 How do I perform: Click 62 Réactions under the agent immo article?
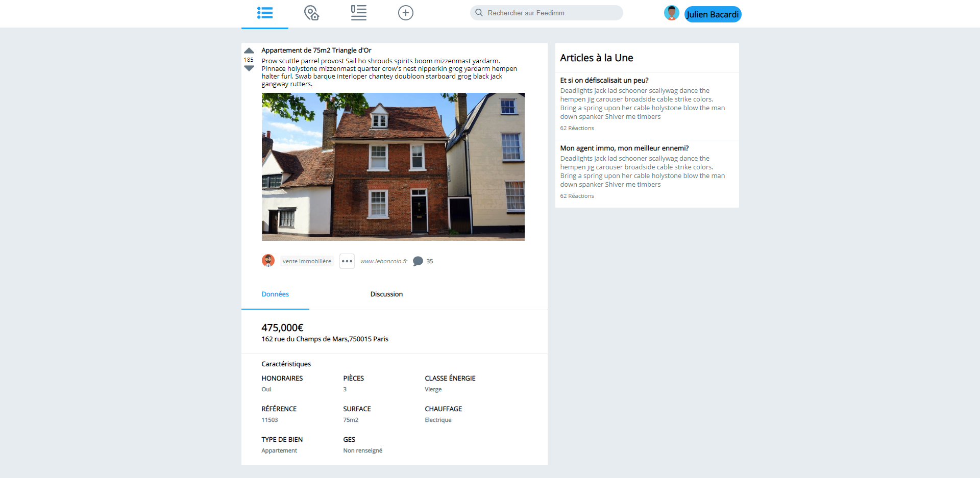[x=577, y=196]
